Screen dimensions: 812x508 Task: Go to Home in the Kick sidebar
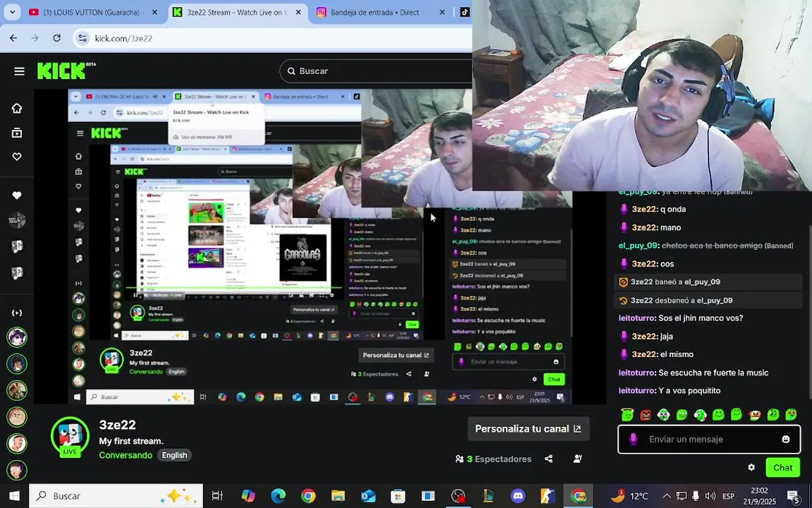pyautogui.click(x=17, y=108)
